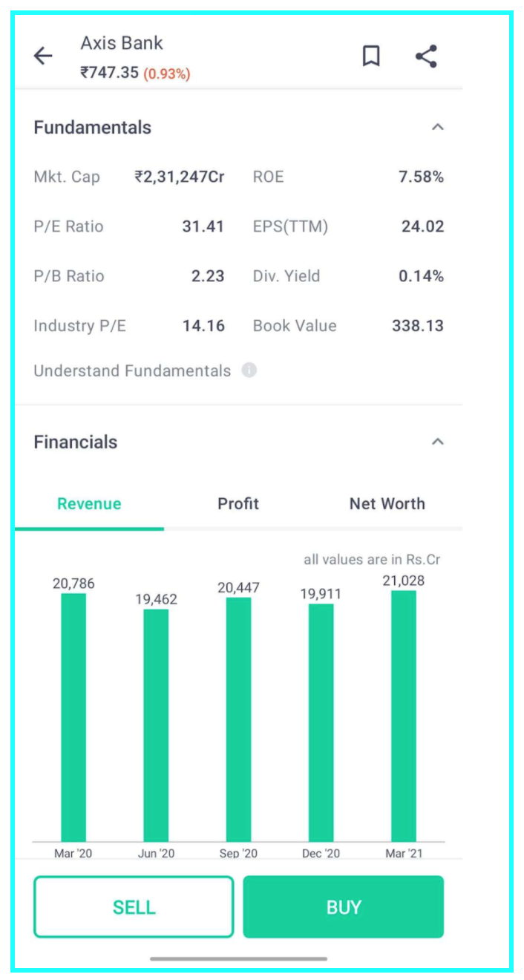Click info icon beside Understand Fundamentals
This screenshot has width=524, height=980.
pos(249,370)
